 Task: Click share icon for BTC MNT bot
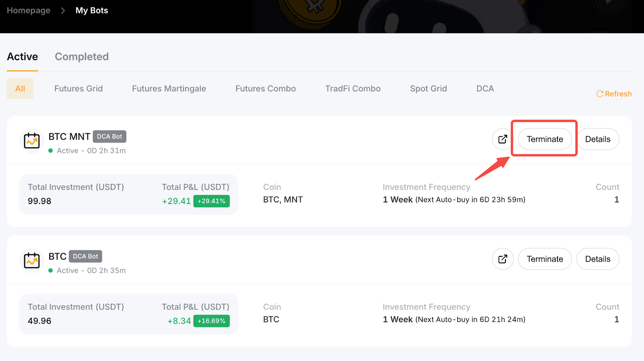click(502, 139)
